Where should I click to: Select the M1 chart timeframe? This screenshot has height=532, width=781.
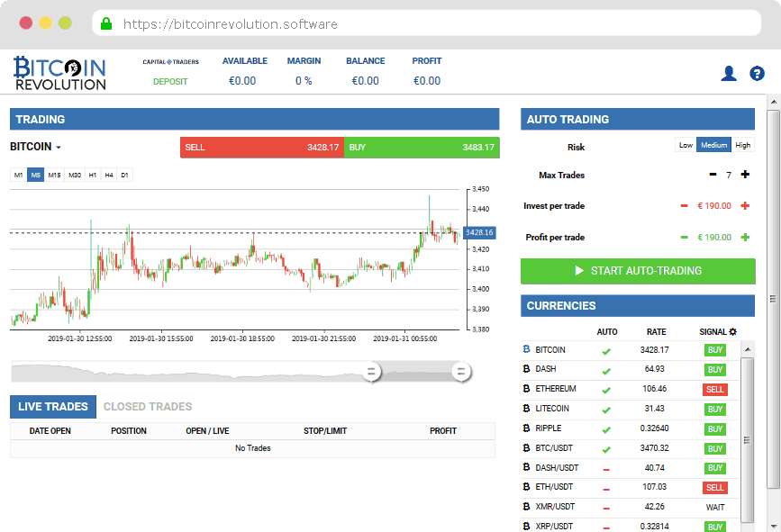[18, 175]
